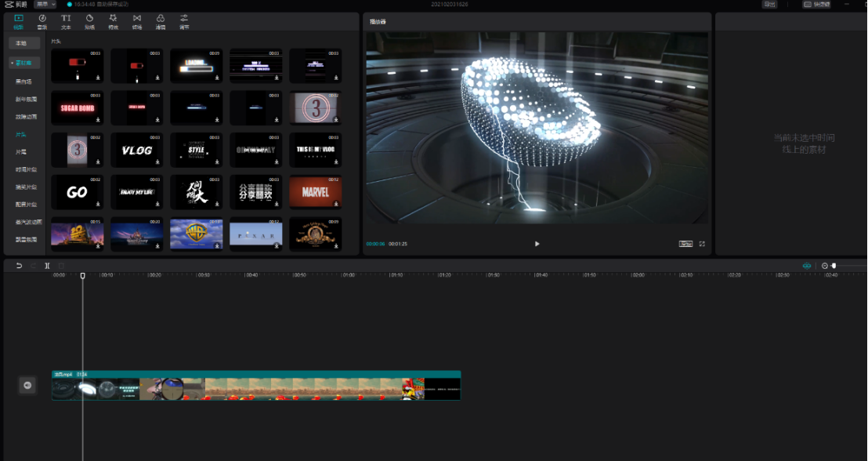
Task: Open the menu (菜单) dropdown in title bar
Action: [x=45, y=5]
